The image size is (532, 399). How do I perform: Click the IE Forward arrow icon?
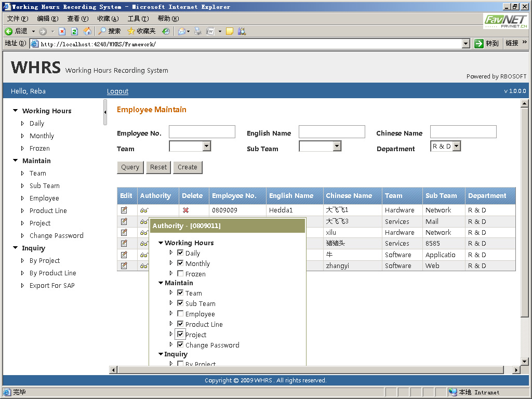tap(43, 32)
